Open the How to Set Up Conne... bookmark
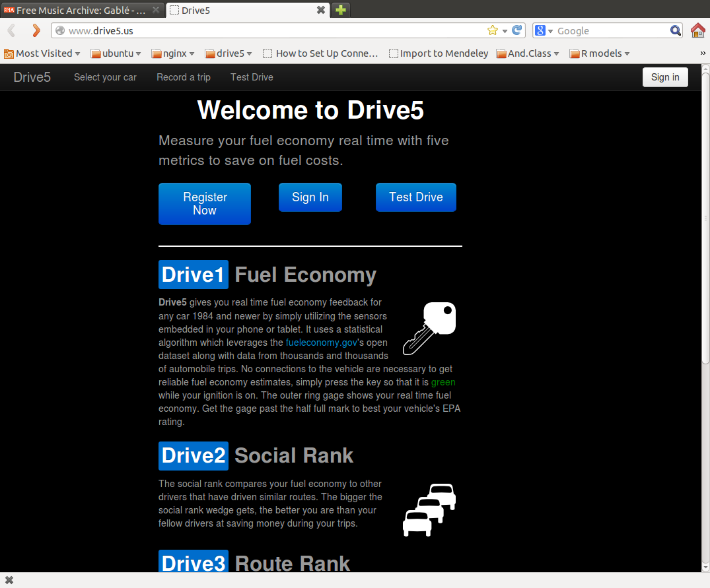 320,53
